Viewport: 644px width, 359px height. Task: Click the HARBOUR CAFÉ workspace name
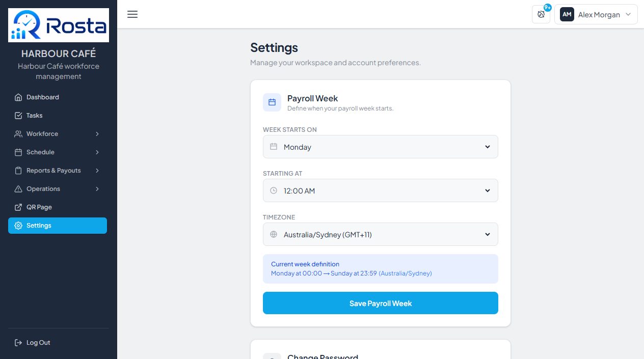coord(59,53)
